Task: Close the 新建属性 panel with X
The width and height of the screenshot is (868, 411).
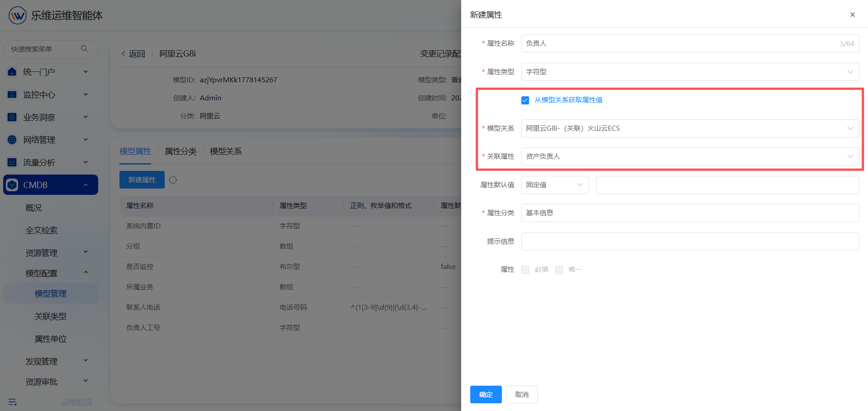Action: (852, 14)
